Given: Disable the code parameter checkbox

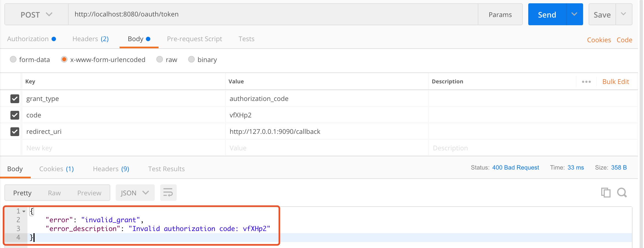Looking at the screenshot, I should point(15,115).
